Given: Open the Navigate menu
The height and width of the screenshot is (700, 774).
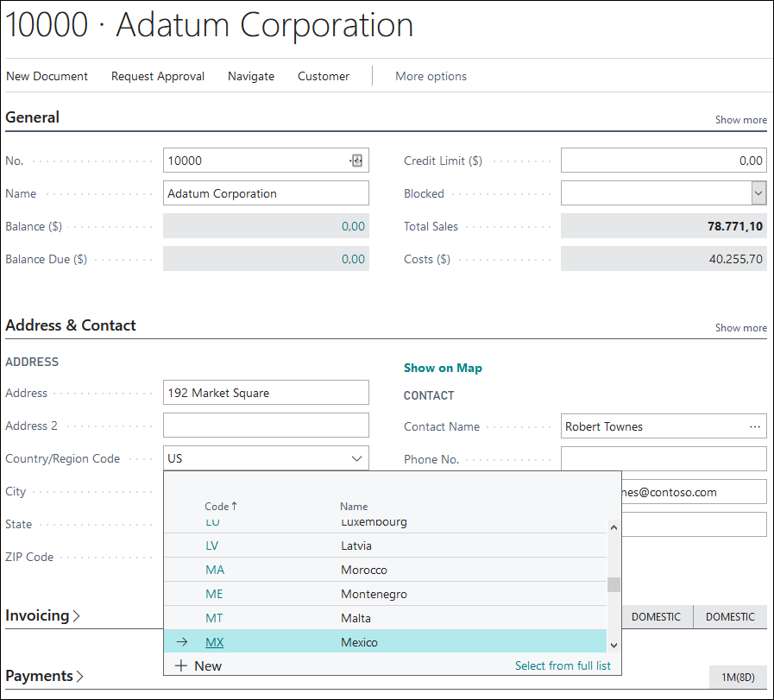Looking at the screenshot, I should pos(250,76).
